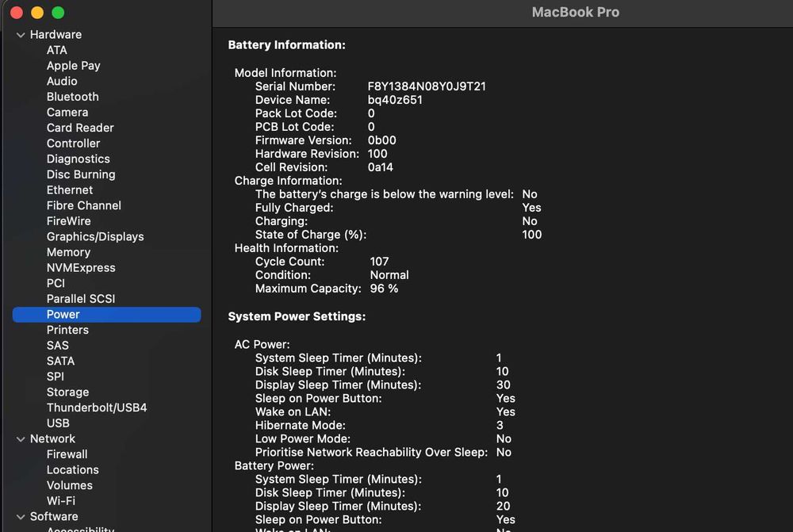Show Wi-Fi network information
This screenshot has width=793, height=532.
coord(61,501)
